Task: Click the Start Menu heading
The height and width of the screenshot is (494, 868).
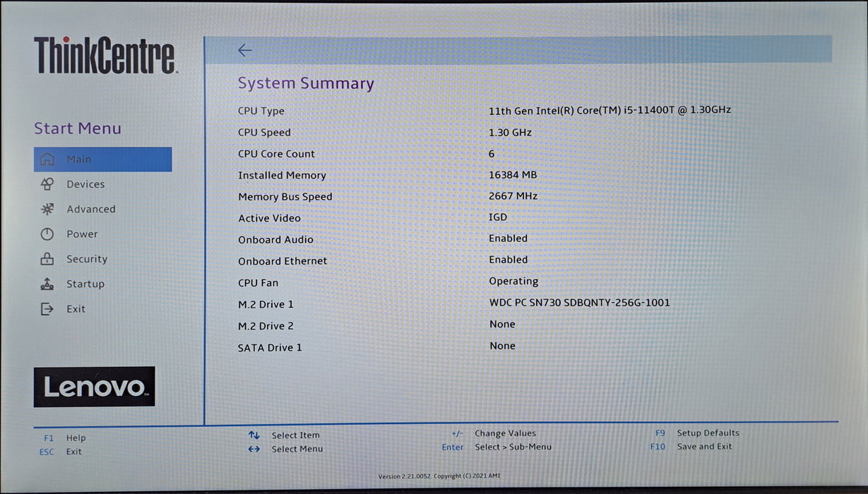Action: pyautogui.click(x=78, y=128)
